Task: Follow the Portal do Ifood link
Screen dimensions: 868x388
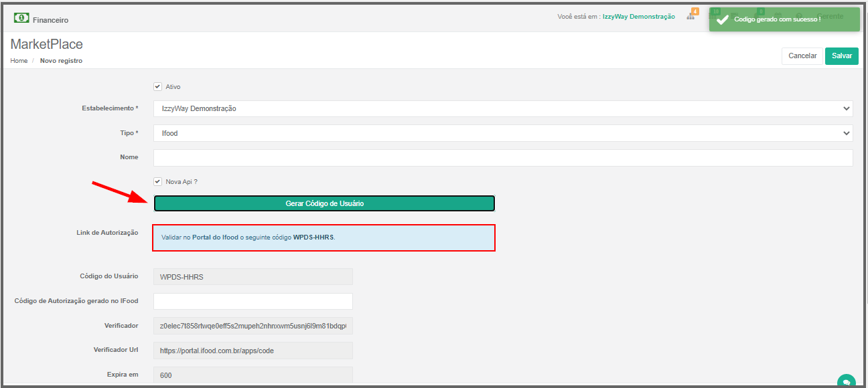Action: tap(215, 237)
